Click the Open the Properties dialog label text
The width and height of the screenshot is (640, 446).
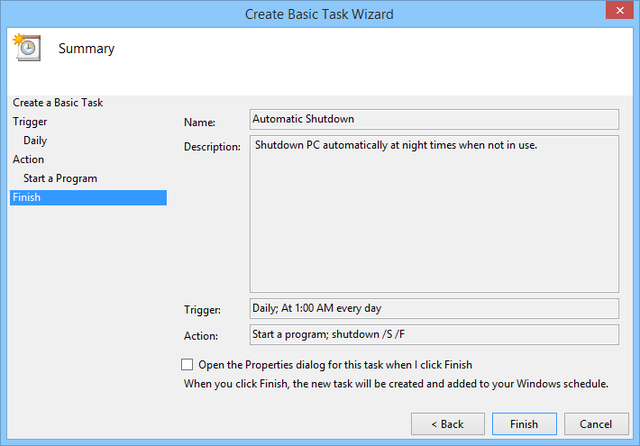[335, 365]
